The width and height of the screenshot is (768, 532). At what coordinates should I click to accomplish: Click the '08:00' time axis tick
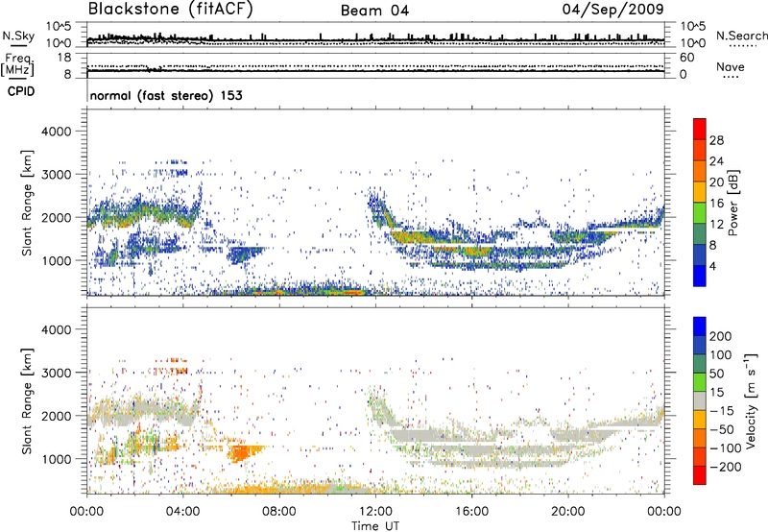point(279,512)
